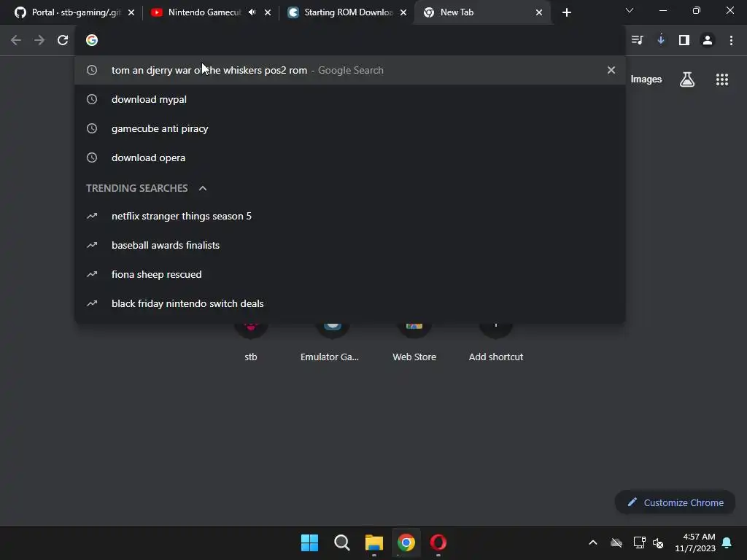Choose 'fiona sheep rescued' trending search
The height and width of the screenshot is (560, 747).
click(x=350, y=274)
